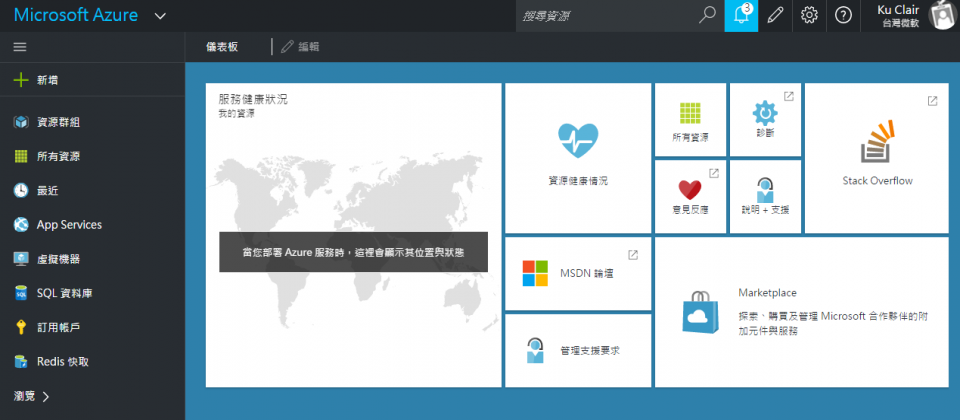Click the red heart 意見反應 tile icon
This screenshot has width=960, height=420.
tap(690, 190)
